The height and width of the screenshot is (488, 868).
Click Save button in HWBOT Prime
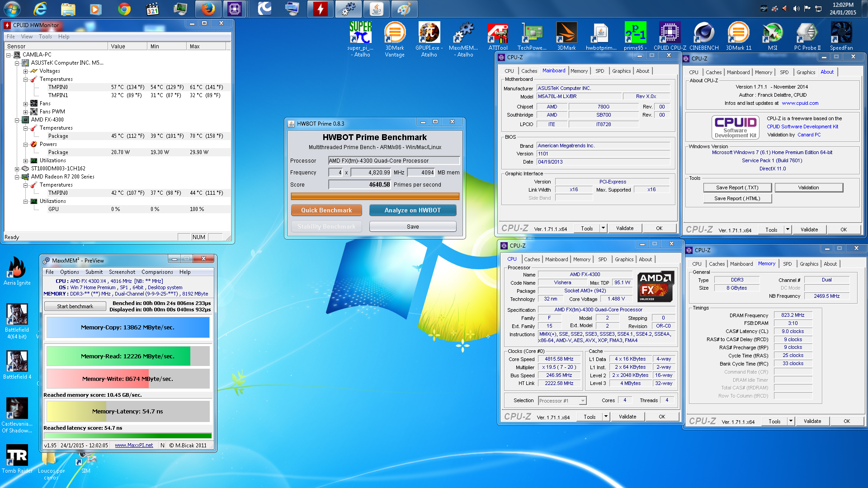point(413,226)
